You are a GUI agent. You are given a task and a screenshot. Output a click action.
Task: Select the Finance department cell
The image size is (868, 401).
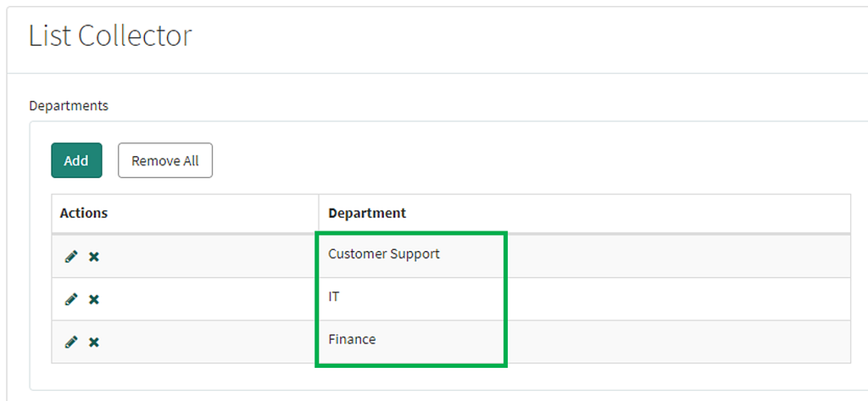[x=585, y=342]
